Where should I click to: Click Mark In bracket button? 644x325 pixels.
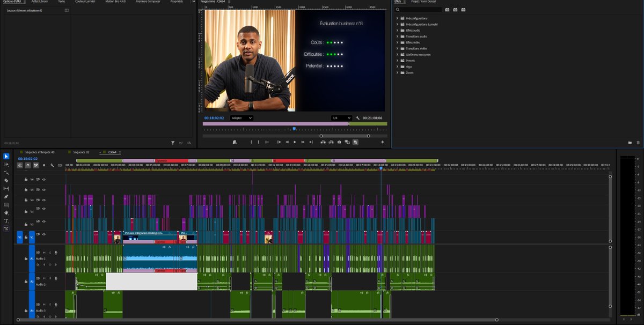tap(251, 142)
